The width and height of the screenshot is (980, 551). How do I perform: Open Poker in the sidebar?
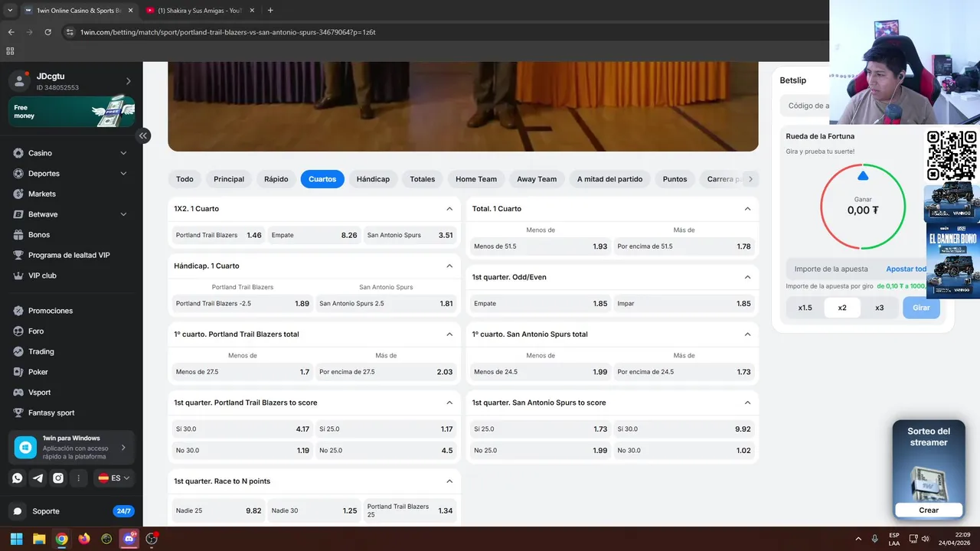click(x=38, y=372)
